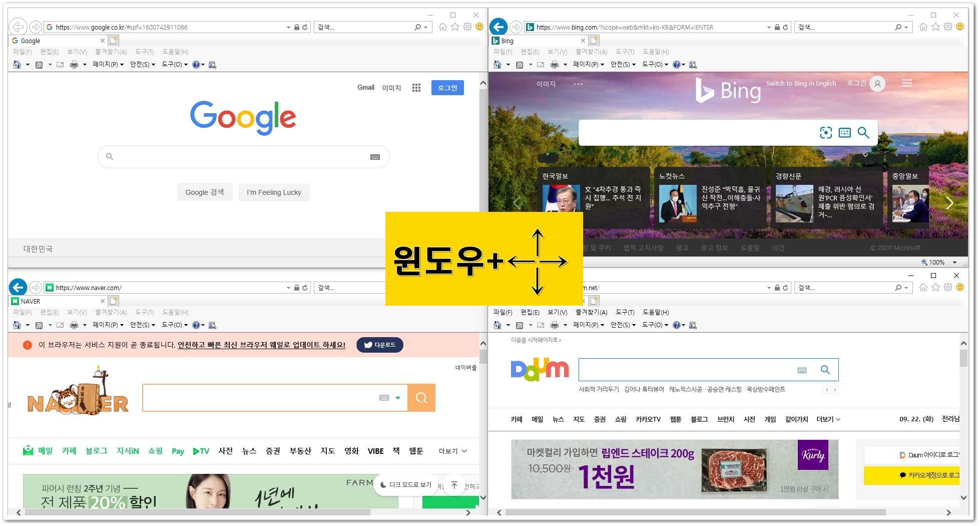The width and height of the screenshot is (980, 526).
Task: Open Daum virtual keyboard icon
Action: click(x=802, y=370)
